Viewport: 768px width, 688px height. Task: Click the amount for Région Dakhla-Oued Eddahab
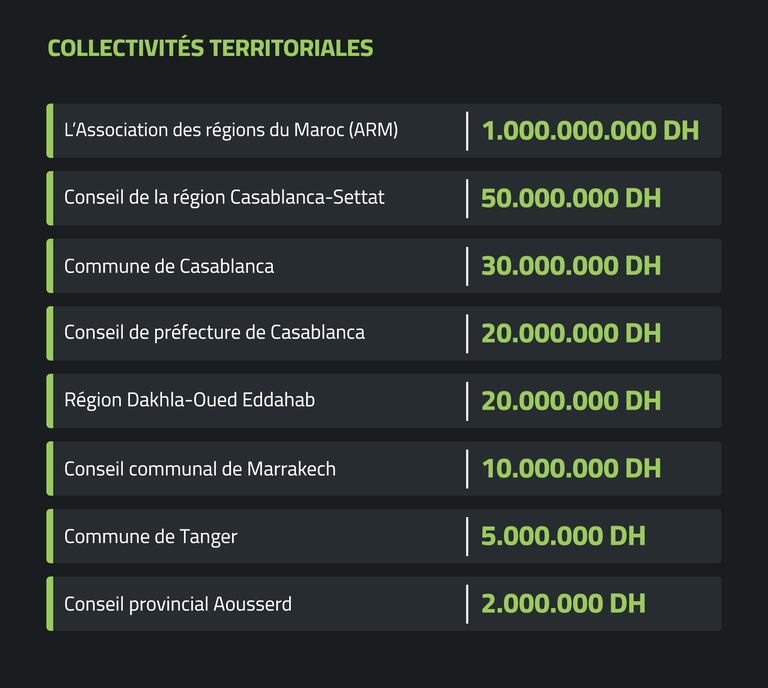click(571, 401)
